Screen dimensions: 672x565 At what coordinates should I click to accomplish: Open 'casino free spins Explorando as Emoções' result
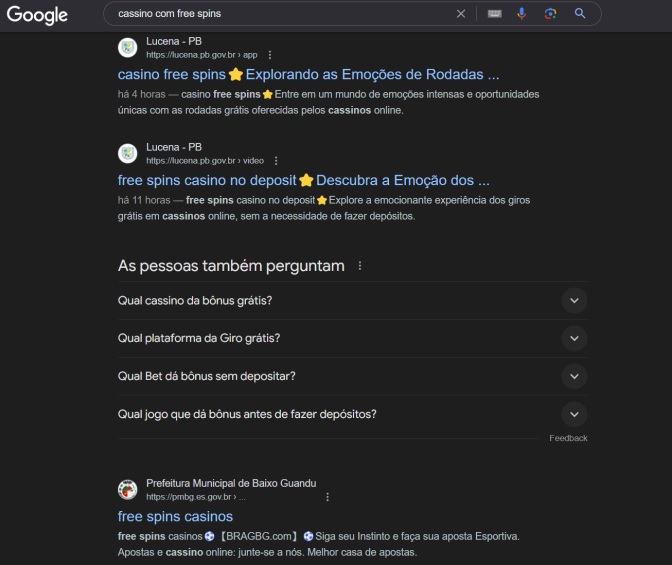click(x=309, y=75)
